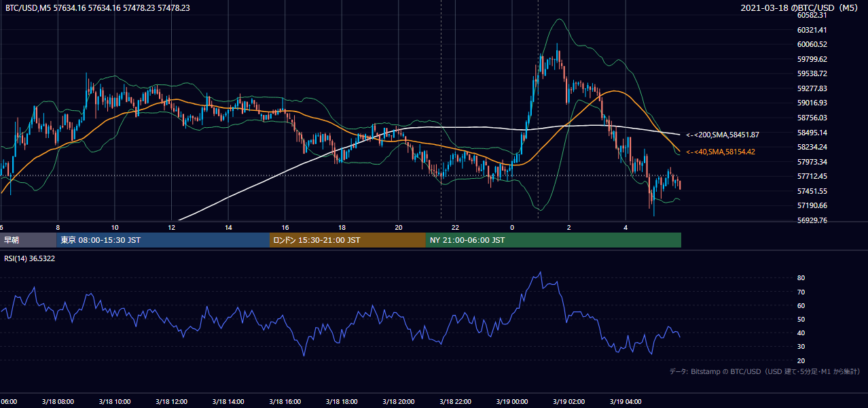
Task: Click hour tick 0 under price chart
Action: (512, 228)
